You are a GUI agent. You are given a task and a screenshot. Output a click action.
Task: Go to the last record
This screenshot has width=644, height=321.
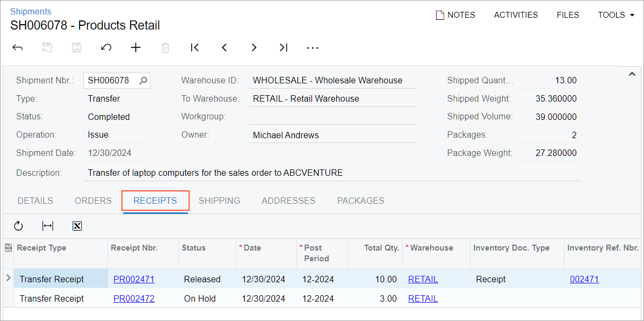tap(284, 48)
